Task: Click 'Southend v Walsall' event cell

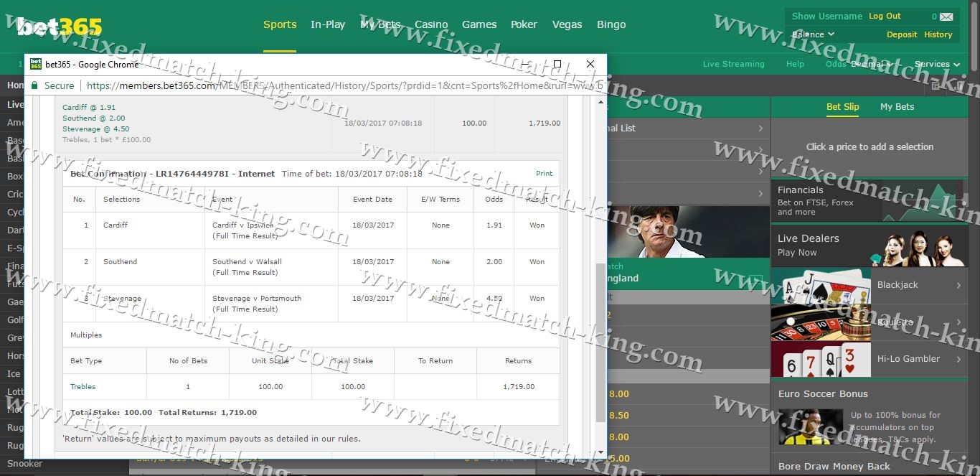Action: (271, 267)
